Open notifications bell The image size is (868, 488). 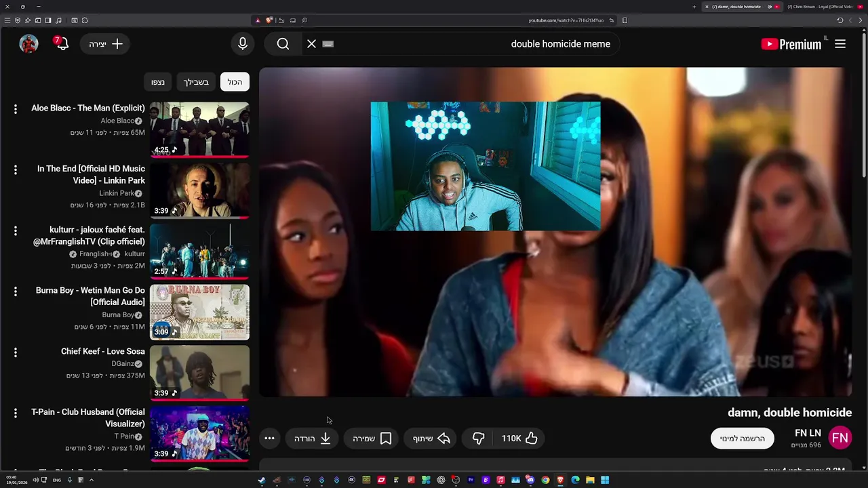click(62, 44)
